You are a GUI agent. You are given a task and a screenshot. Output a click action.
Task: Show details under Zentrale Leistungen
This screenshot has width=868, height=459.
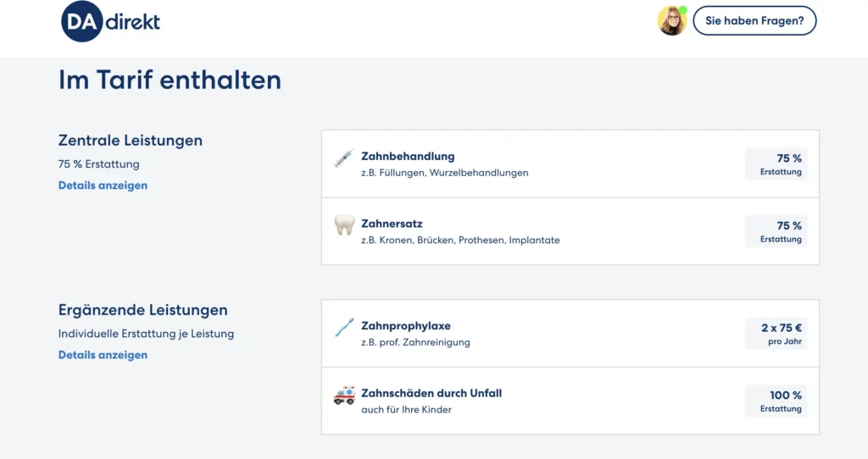(x=103, y=185)
